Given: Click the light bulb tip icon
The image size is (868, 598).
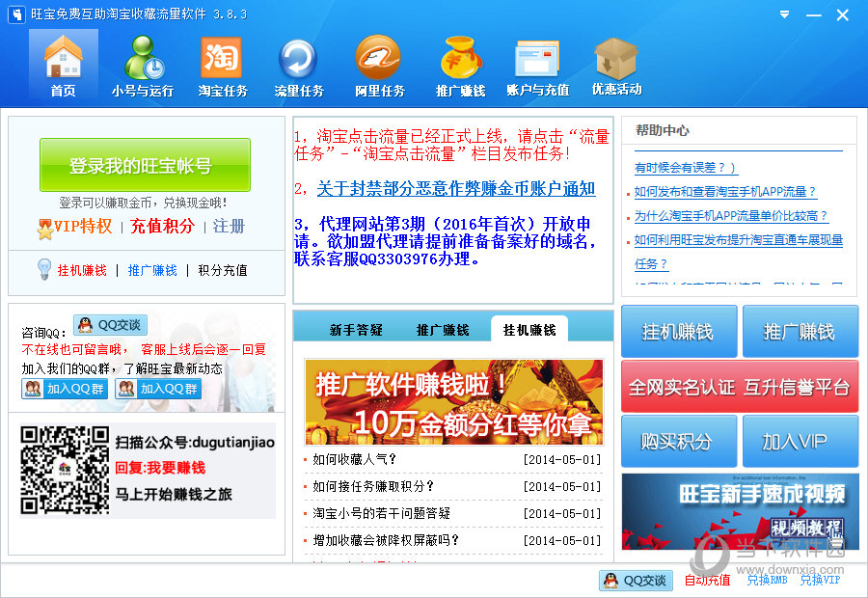Looking at the screenshot, I should (44, 270).
